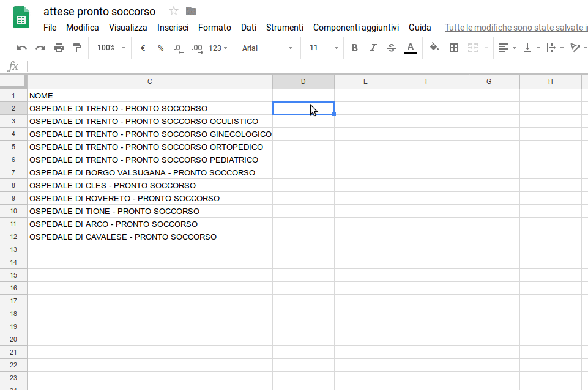This screenshot has width=588, height=390.
Task: Select the NOME header cell
Action: pyautogui.click(x=150, y=95)
